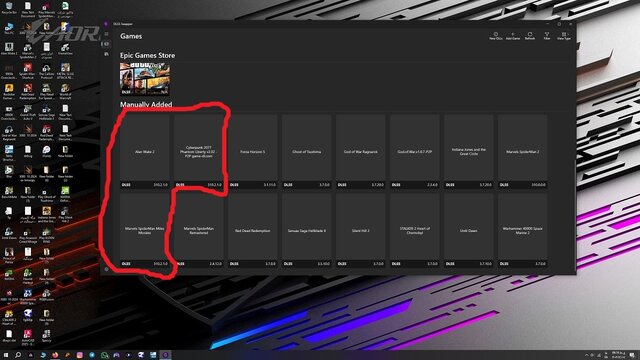Screen dimensions: 640x360
Task: Select Indiana Jones and the Great Circle card
Action: [x=469, y=151]
